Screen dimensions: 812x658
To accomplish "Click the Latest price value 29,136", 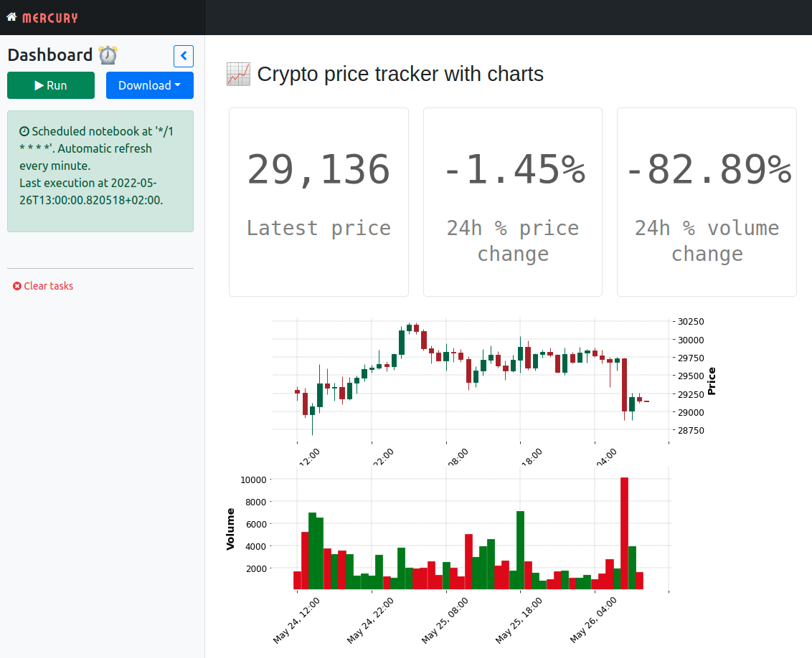I will (x=318, y=170).
